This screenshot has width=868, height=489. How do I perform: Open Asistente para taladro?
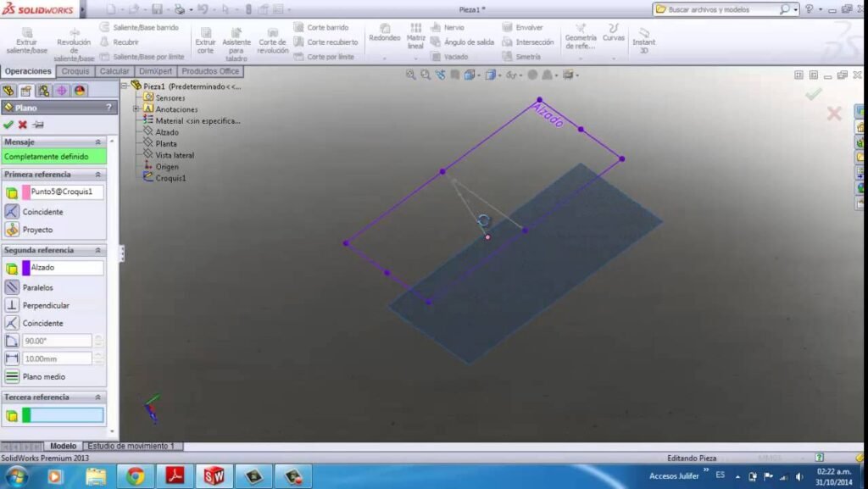point(236,44)
